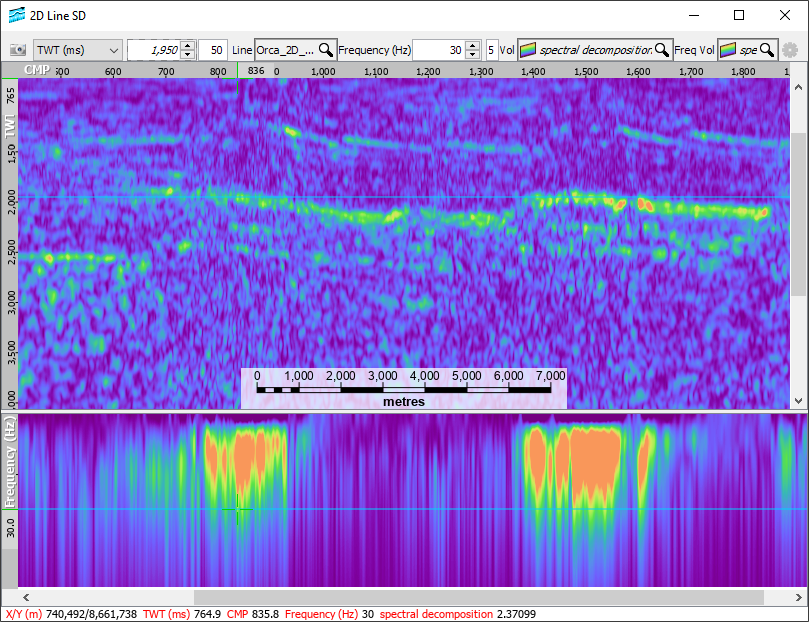This screenshot has width=809, height=622.
Task: Decrease the frequency with down arrow
Action: [x=473, y=55]
